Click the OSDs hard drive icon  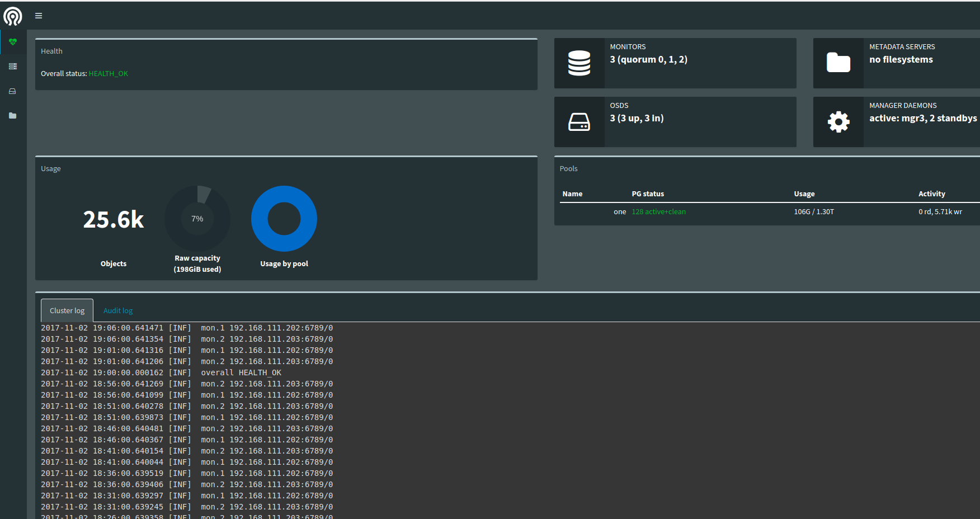[x=579, y=122]
